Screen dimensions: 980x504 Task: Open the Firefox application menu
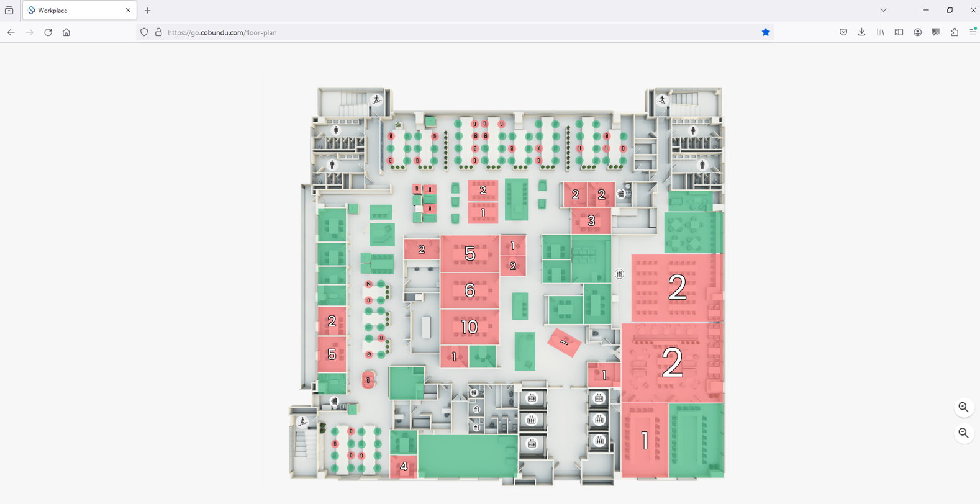click(x=973, y=32)
